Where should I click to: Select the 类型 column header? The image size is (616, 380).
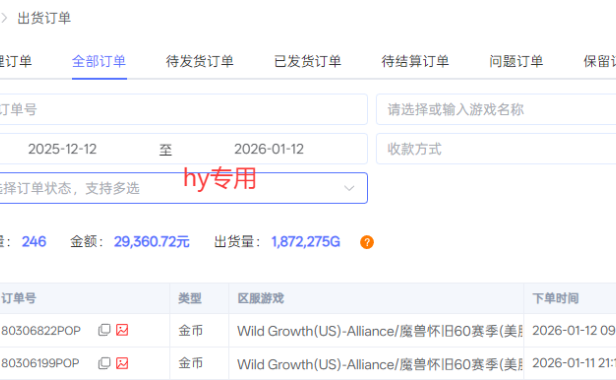[x=190, y=298]
